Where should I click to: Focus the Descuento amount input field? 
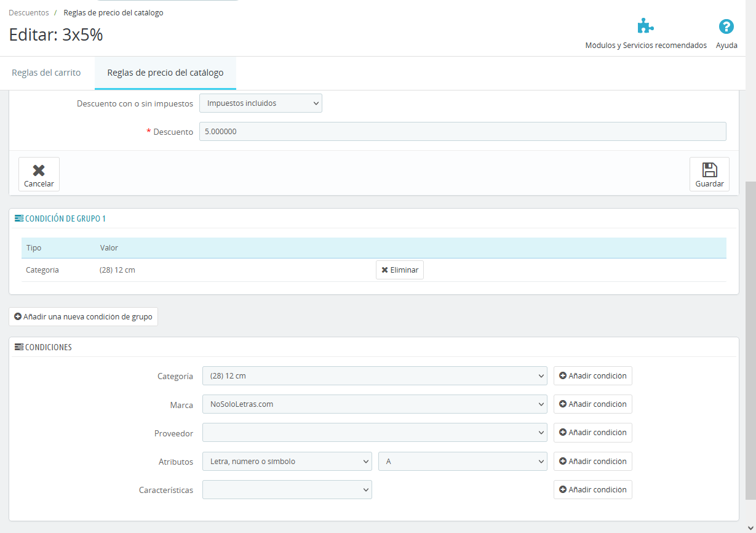tap(463, 132)
